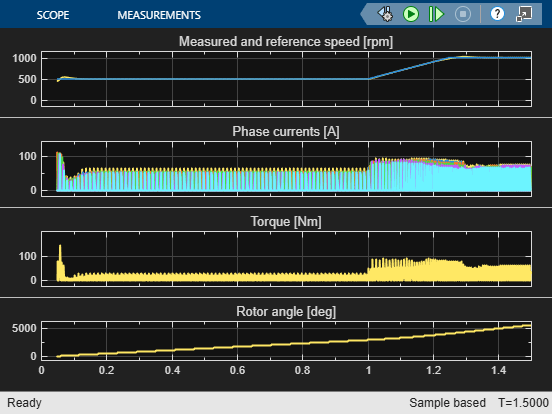The height and width of the screenshot is (414, 552).
Task: Select the Phase currents [A] title
Action: click(286, 131)
